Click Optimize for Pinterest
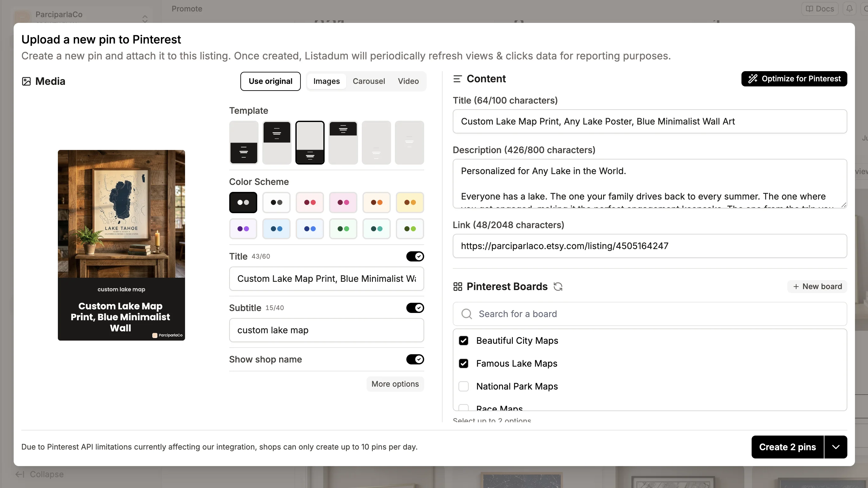The height and width of the screenshot is (488, 868). pos(794,79)
